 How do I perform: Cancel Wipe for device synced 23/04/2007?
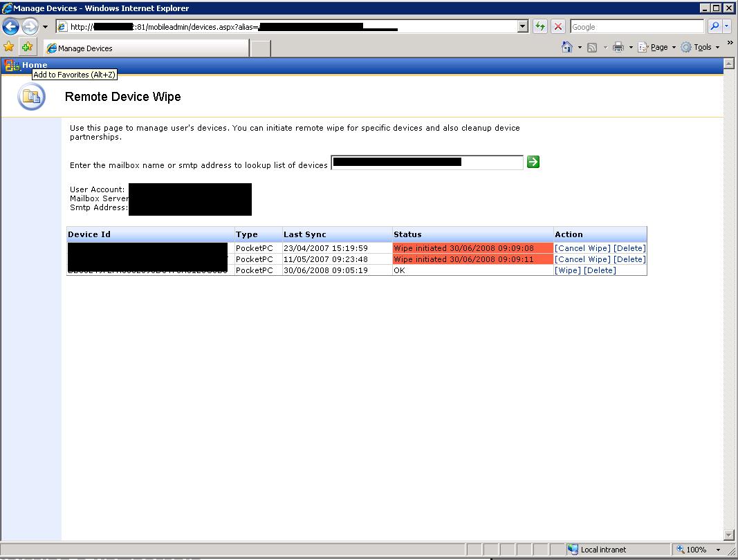click(x=582, y=248)
